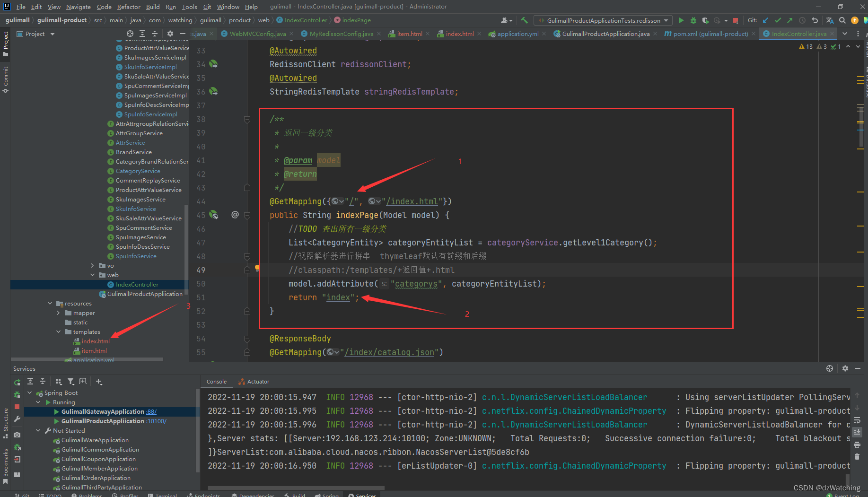868x497 pixels.
Task: Stop the selected service in Services
Action: [x=18, y=407]
